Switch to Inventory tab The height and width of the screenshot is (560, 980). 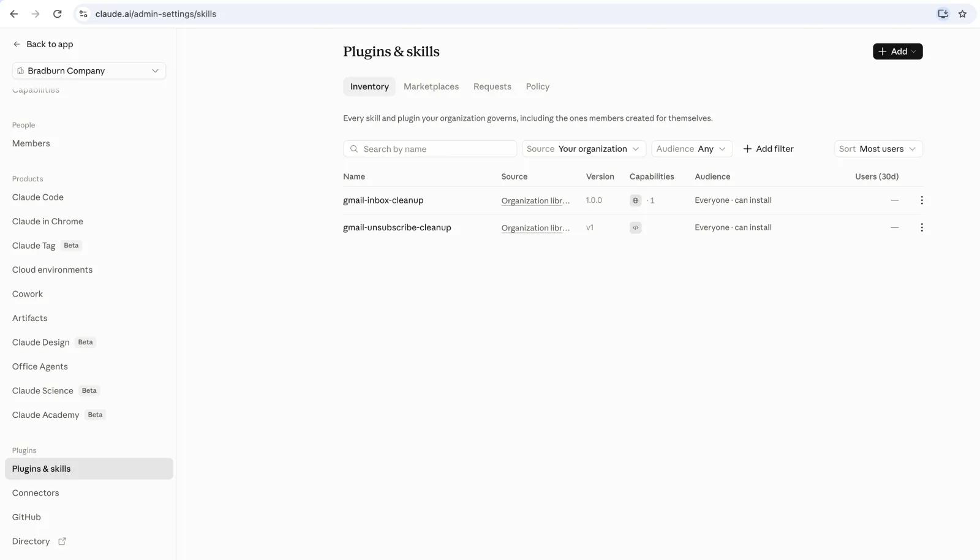click(369, 86)
